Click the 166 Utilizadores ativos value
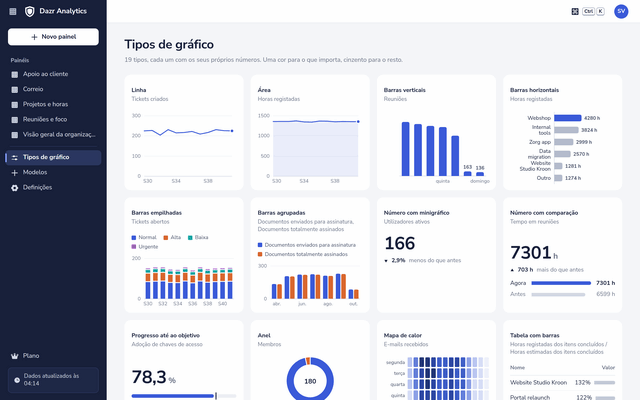 pyautogui.click(x=400, y=244)
